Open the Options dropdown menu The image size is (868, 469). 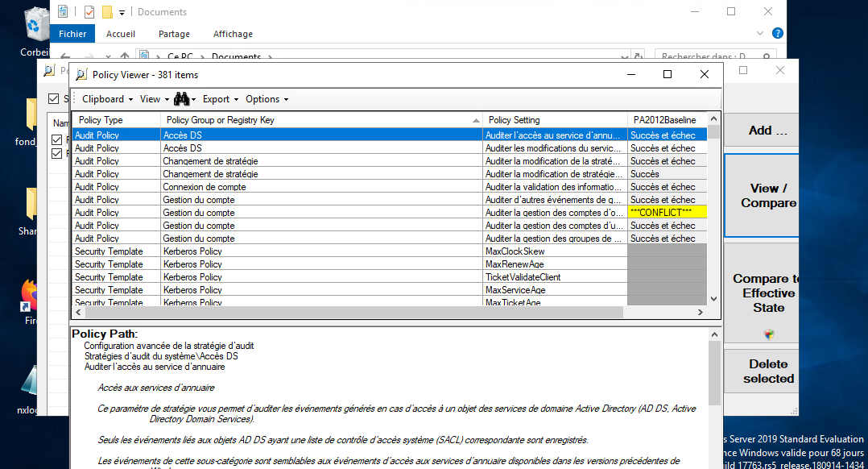267,99
